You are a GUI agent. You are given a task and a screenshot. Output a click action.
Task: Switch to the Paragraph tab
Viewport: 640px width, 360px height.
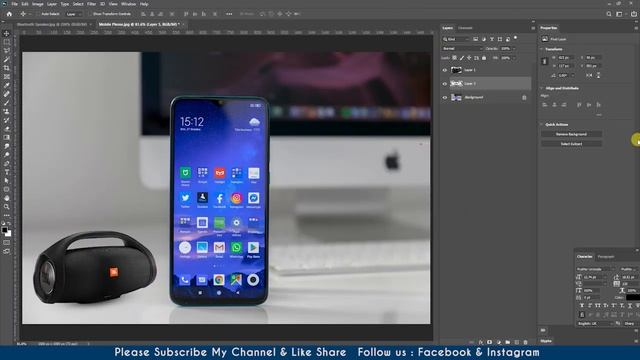606,257
